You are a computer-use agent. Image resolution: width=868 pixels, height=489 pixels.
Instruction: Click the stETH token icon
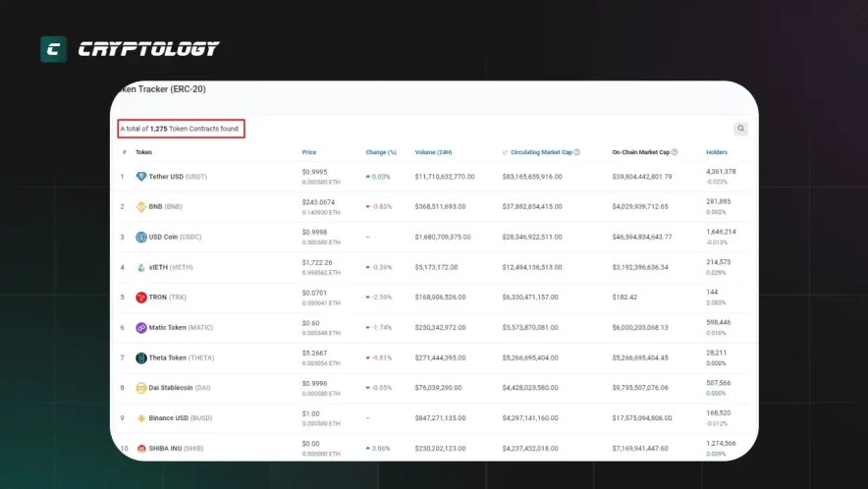141,267
